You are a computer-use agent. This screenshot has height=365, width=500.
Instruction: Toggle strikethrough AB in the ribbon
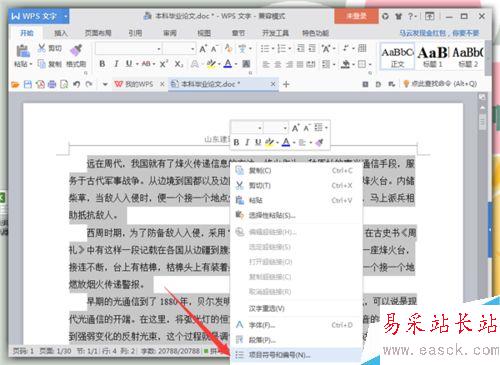point(146,64)
